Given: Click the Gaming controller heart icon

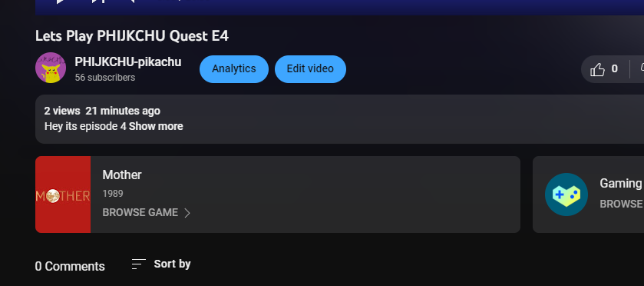Looking at the screenshot, I should point(566,195).
